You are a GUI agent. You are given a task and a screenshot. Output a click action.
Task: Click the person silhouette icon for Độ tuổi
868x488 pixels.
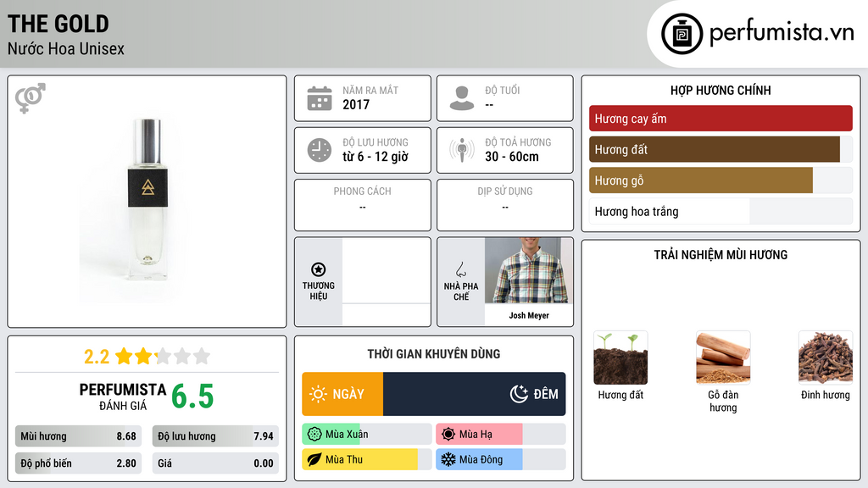pyautogui.click(x=462, y=98)
